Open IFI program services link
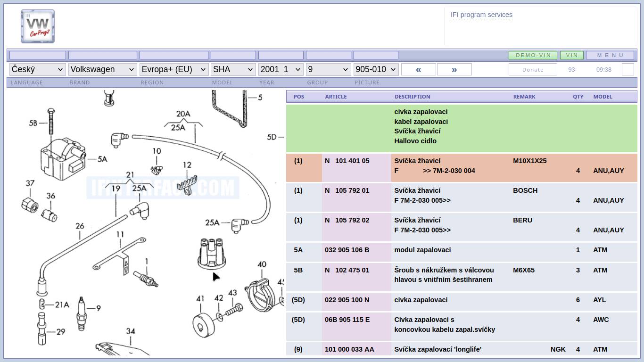The image size is (644, 362). tap(481, 15)
